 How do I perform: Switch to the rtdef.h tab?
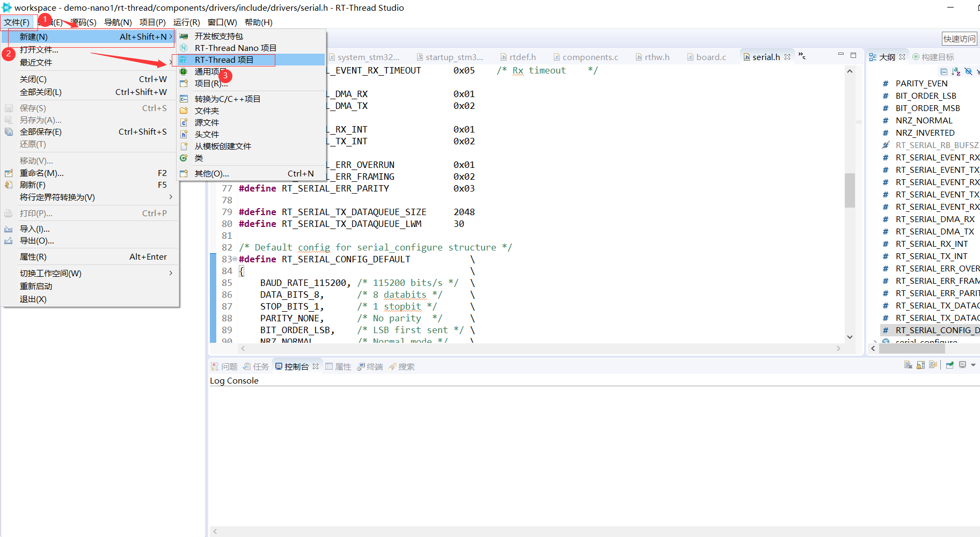coord(518,57)
